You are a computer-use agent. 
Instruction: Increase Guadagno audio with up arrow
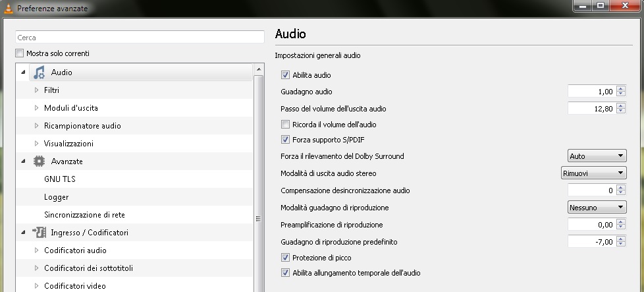(x=621, y=88)
